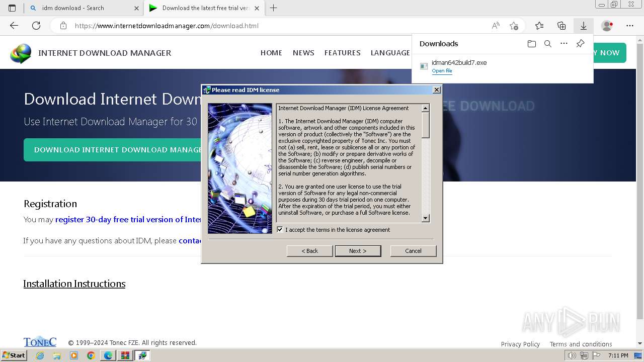Grab the license text scrollbar thumb
The width and height of the screenshot is (644, 362).
426,125
